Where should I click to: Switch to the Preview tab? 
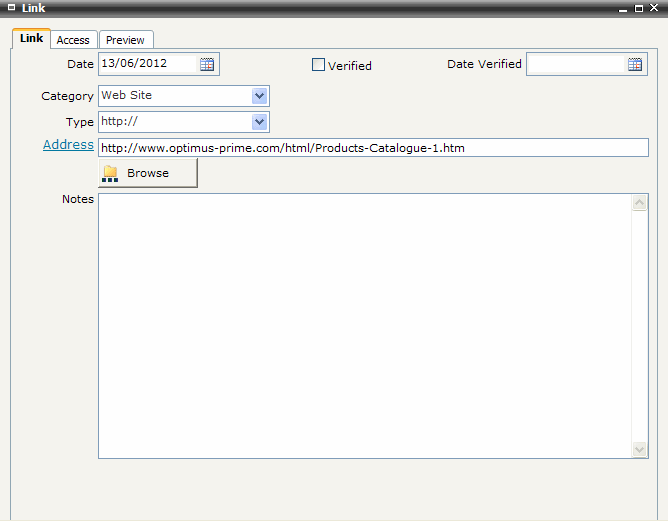point(125,40)
